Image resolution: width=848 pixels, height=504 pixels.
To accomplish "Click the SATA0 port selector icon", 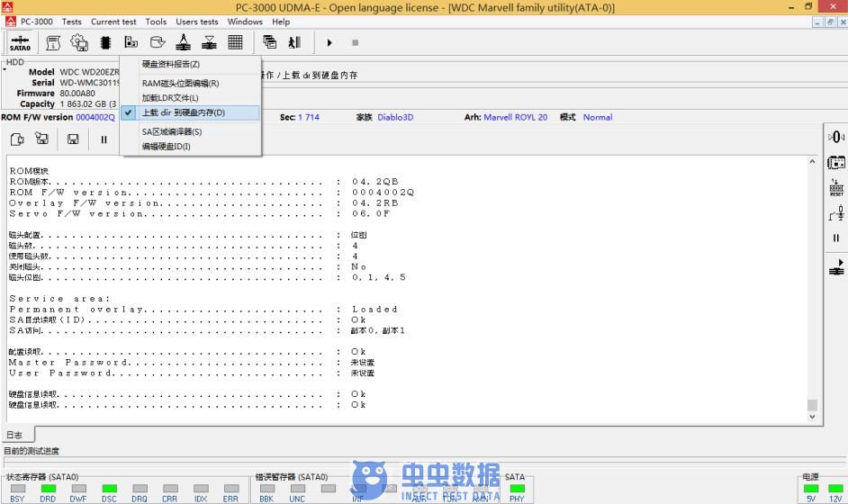I will (x=20, y=42).
